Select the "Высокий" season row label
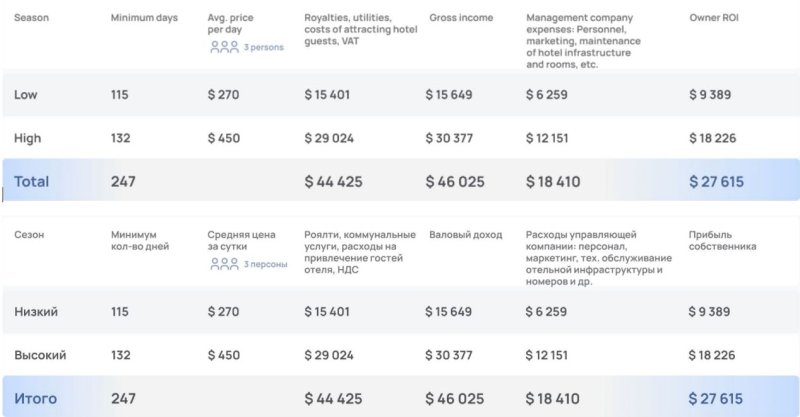This screenshot has height=417, width=800. click(x=40, y=355)
